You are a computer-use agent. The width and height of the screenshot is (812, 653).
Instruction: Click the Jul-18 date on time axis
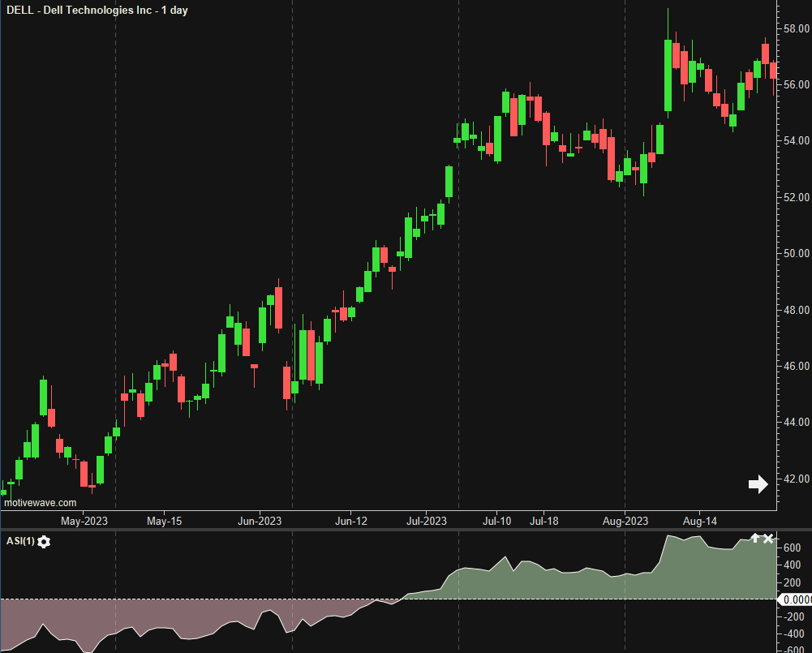pyautogui.click(x=544, y=521)
